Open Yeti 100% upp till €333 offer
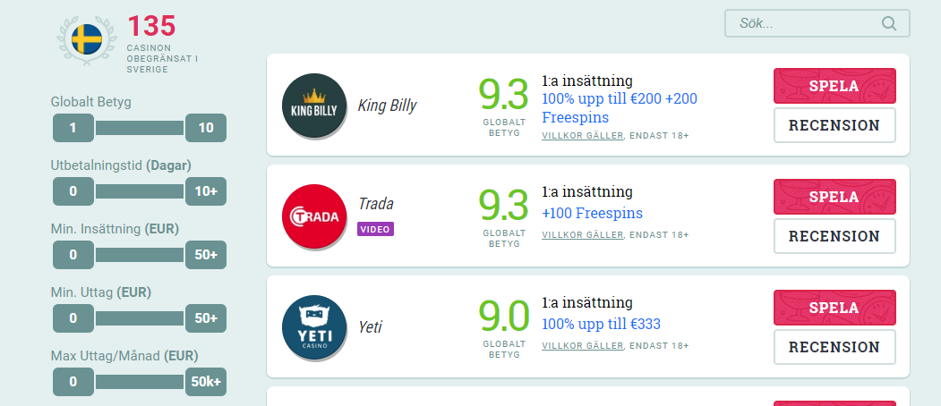This screenshot has height=406, width=941. (x=601, y=324)
